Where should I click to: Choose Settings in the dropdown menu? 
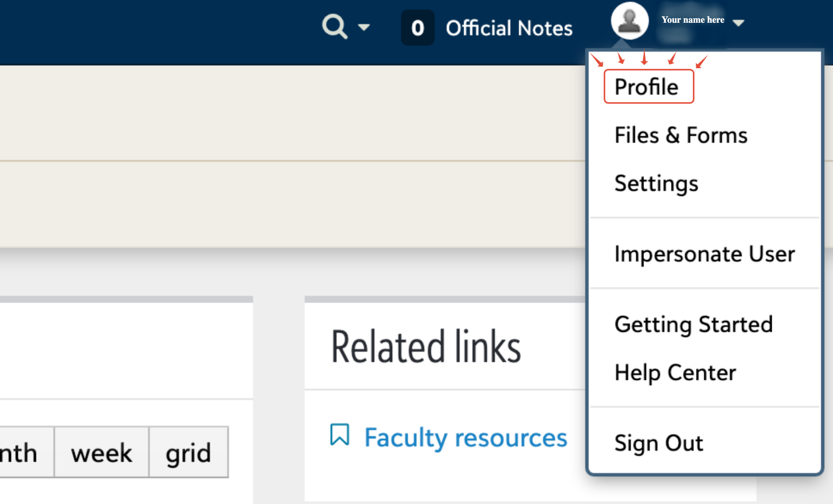(x=656, y=183)
